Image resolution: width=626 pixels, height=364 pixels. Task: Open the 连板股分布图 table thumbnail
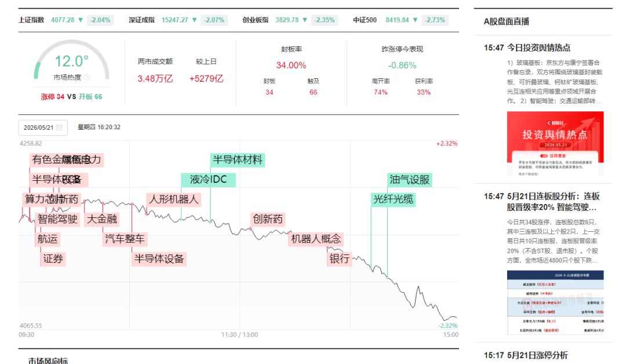555,303
